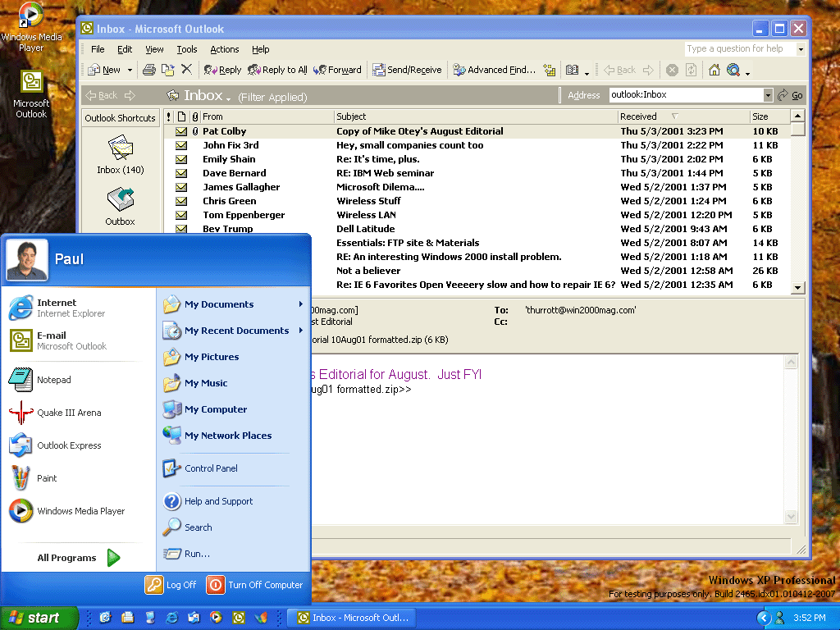Click the Print icon in Outlook toolbar

point(149,70)
